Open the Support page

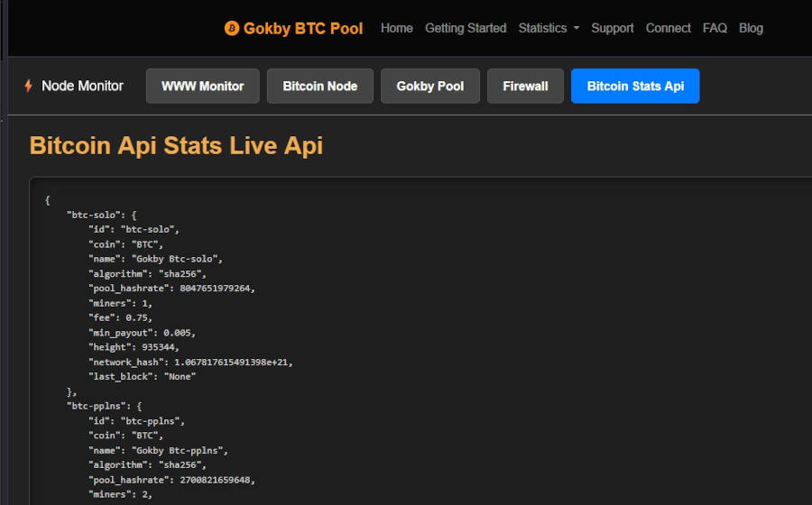click(x=612, y=28)
